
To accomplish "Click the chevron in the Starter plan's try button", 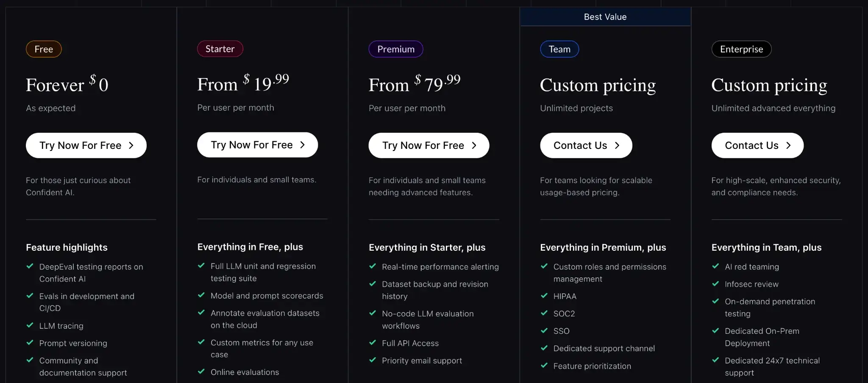I will coord(302,145).
